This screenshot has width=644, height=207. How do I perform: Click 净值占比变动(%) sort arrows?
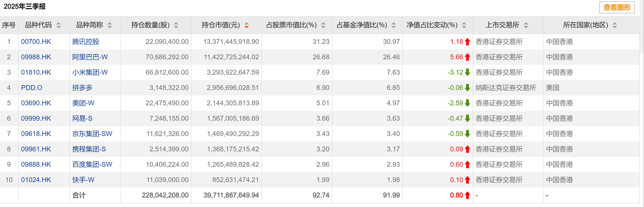point(464,25)
